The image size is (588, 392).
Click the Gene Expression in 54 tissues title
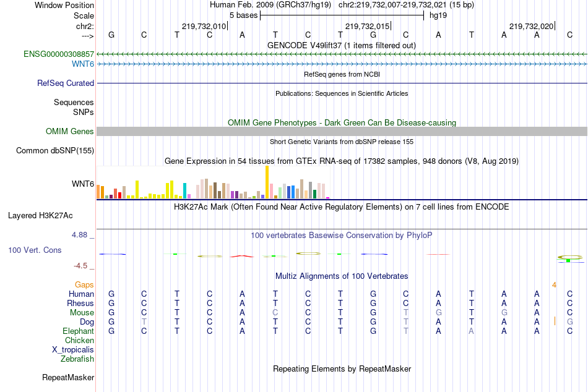pyautogui.click(x=342, y=161)
